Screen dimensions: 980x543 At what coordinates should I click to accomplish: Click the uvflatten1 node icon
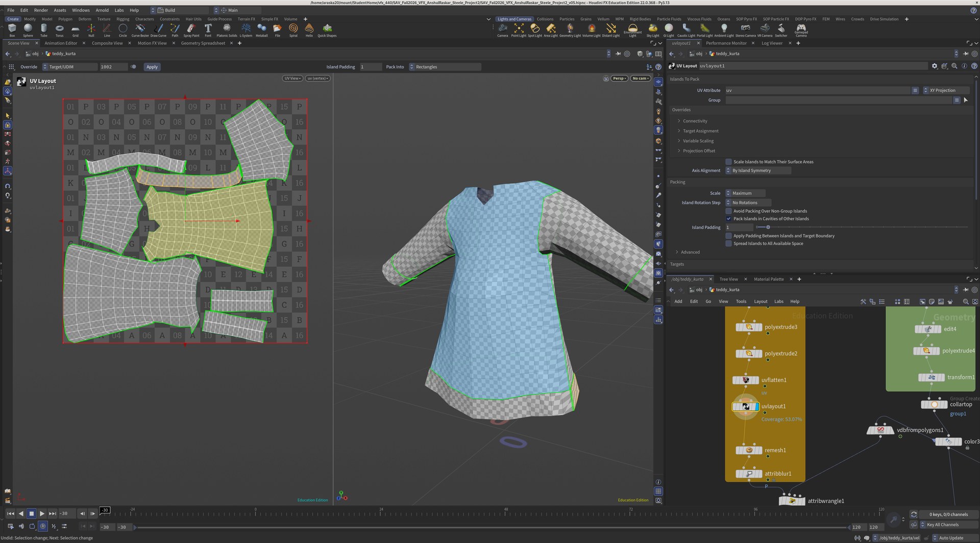(746, 380)
